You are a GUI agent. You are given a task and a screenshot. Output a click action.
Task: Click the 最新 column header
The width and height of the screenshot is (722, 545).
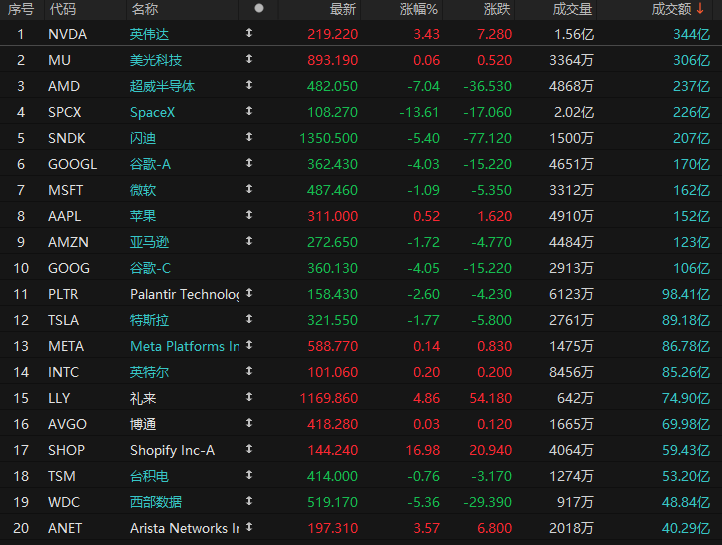point(343,9)
